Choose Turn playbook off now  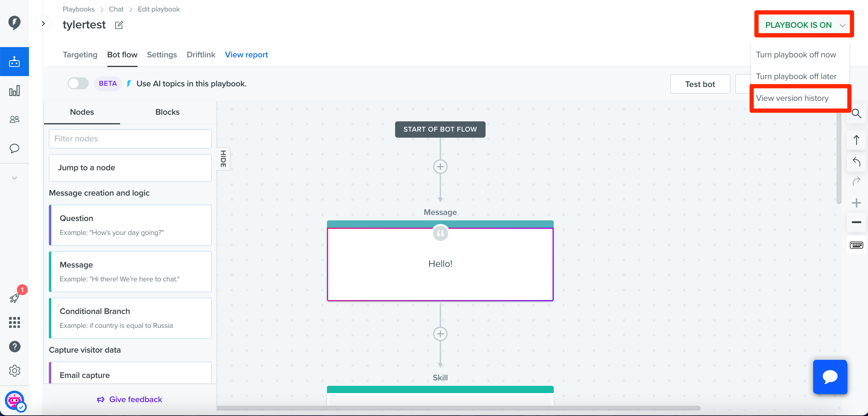point(796,55)
